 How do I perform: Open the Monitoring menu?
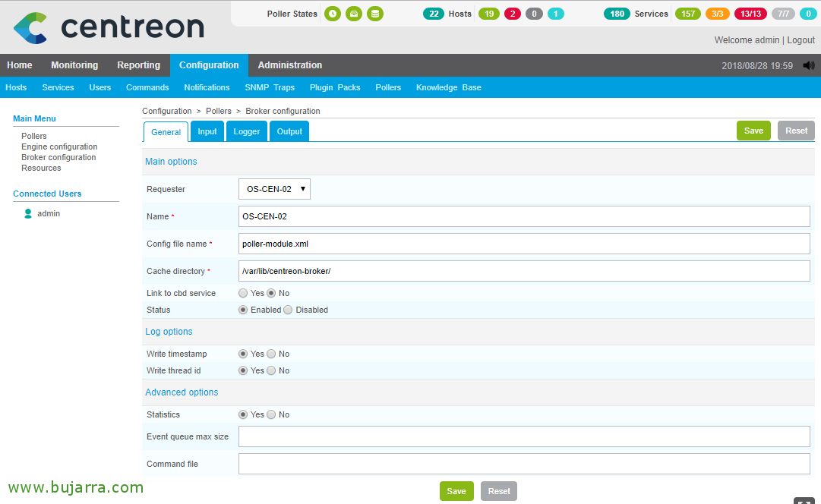[x=74, y=65]
